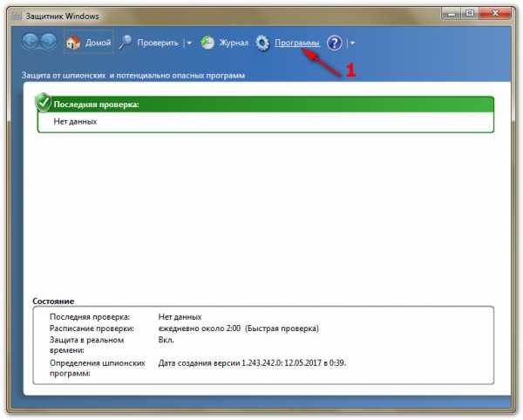Screen dimensions: 523x420
Task: Open the Домой toolbar label
Action: pos(98,43)
